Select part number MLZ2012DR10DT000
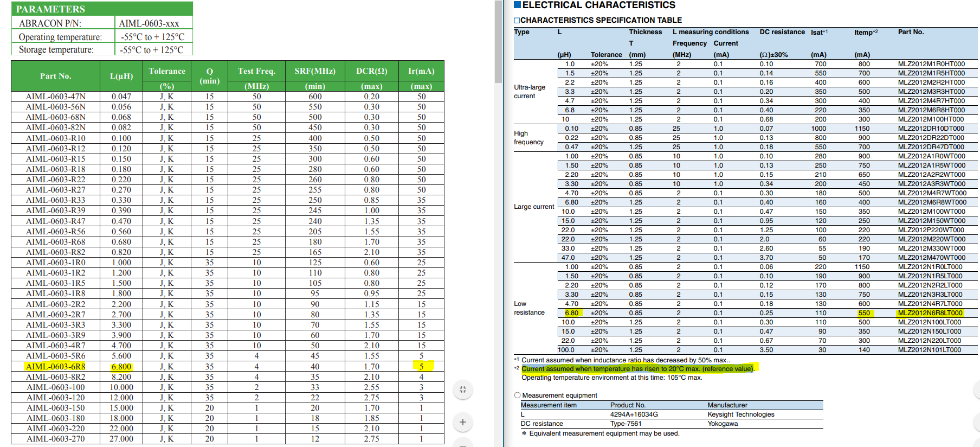Image resolution: width=980 pixels, height=447 pixels. [x=931, y=129]
